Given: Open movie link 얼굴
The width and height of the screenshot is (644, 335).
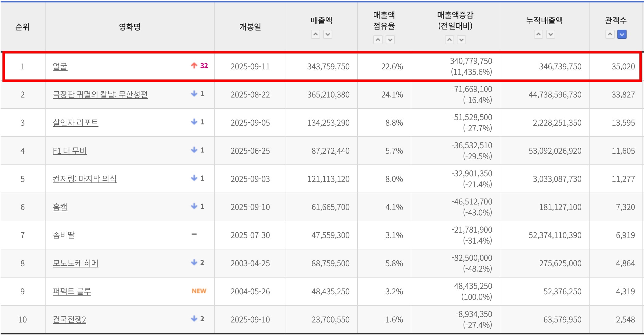Looking at the screenshot, I should coord(60,66).
